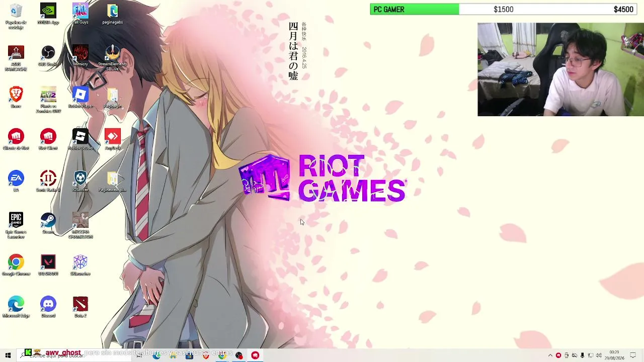Launch the Brave browser desktop shortcut
Viewport: 644px width, 362px height.
coord(16,98)
